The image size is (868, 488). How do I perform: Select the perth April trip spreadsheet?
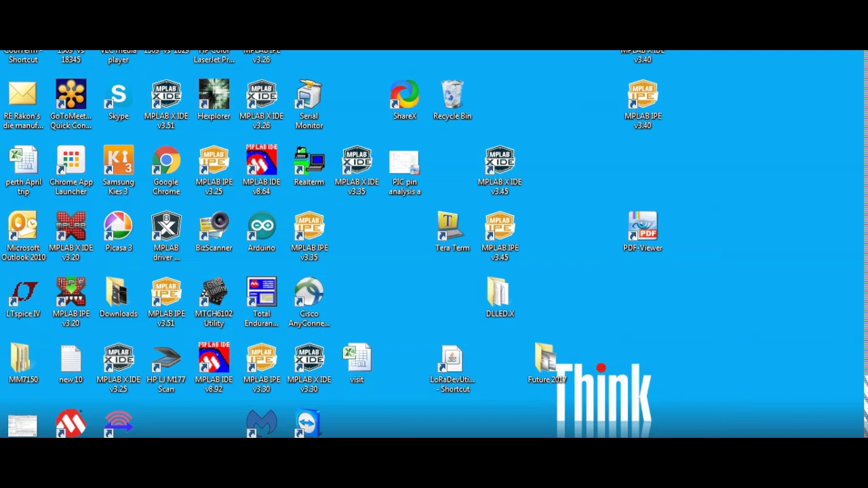(23, 171)
